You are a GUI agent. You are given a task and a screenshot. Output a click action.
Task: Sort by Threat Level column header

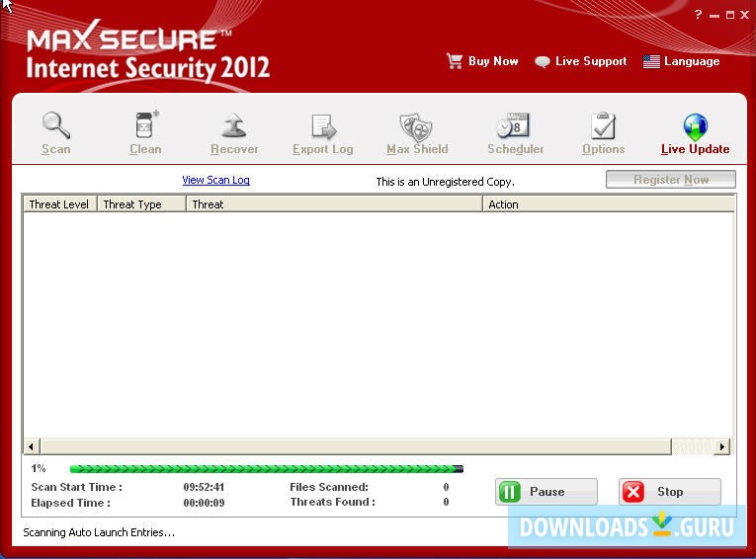[59, 204]
